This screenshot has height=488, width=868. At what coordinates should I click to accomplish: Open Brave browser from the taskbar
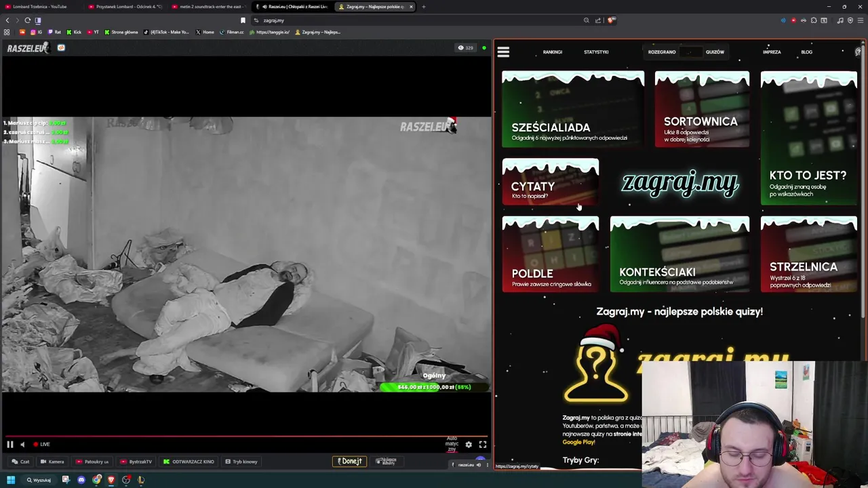111,480
